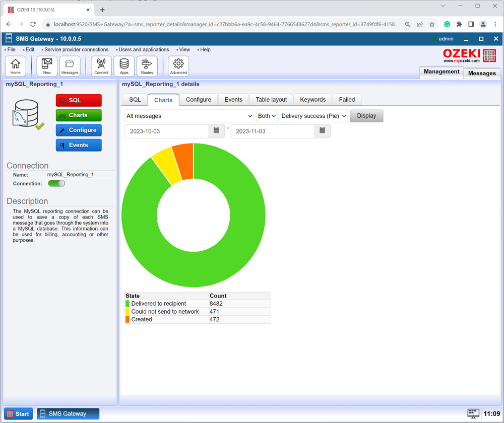Open the Both direction dropdown
504x423 pixels.
click(267, 116)
